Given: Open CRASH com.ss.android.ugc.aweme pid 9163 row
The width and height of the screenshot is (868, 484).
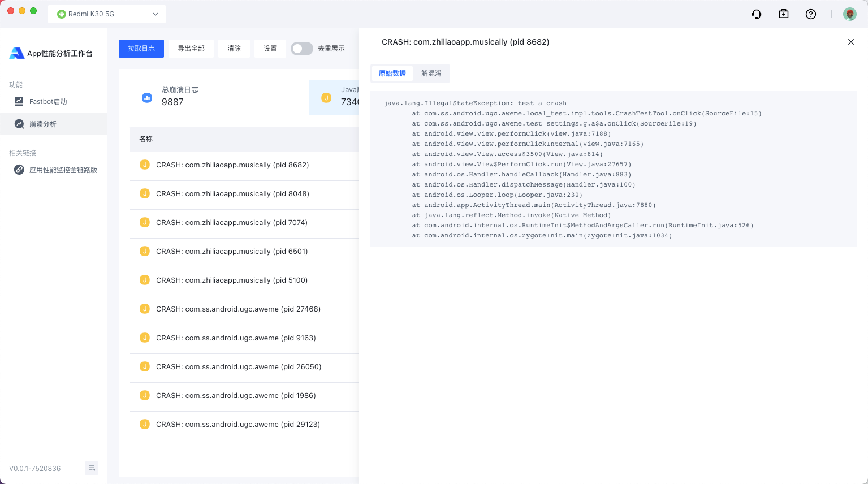Looking at the screenshot, I should (x=244, y=338).
